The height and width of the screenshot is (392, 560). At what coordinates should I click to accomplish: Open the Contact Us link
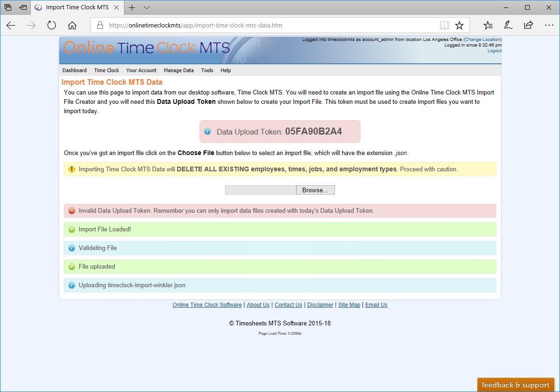[288, 305]
